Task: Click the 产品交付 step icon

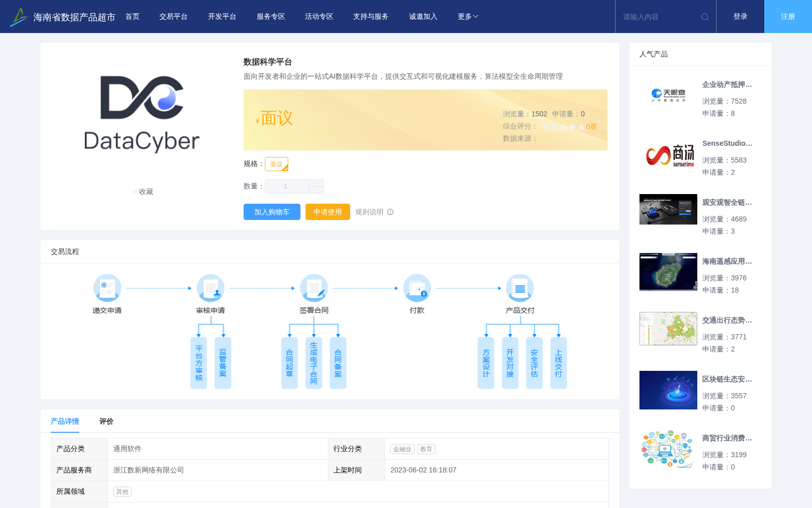Action: coord(520,288)
